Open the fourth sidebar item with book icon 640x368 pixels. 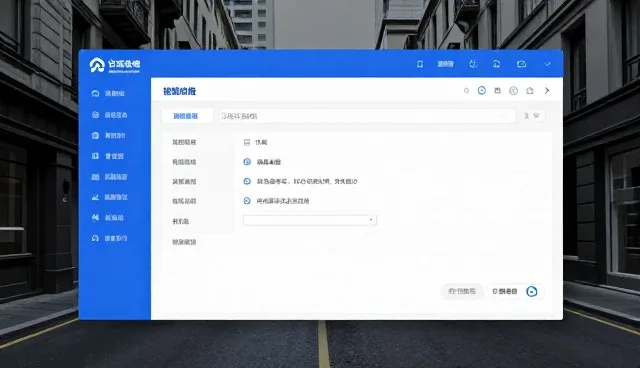click(108, 156)
